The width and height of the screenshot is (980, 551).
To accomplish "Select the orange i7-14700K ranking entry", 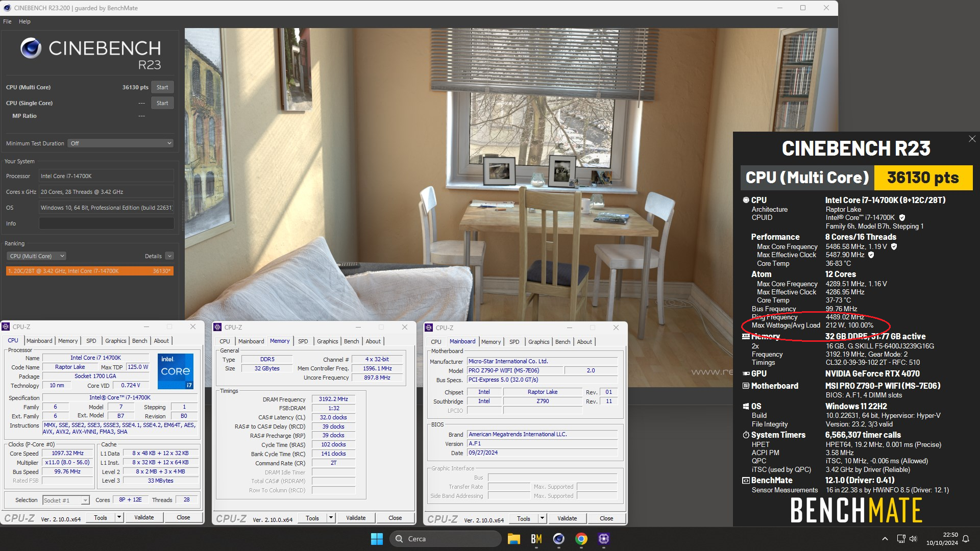I will point(89,271).
